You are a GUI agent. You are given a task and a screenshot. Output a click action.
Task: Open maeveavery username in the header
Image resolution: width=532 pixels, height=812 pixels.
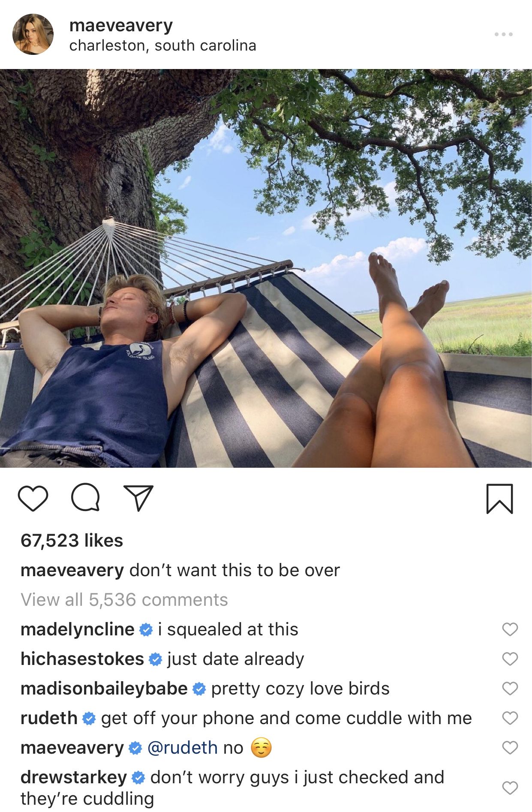(121, 26)
